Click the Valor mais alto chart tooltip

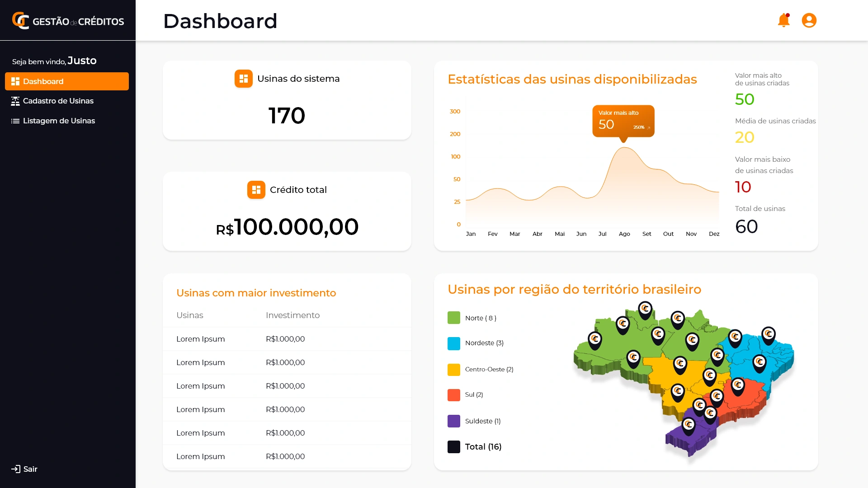623,121
